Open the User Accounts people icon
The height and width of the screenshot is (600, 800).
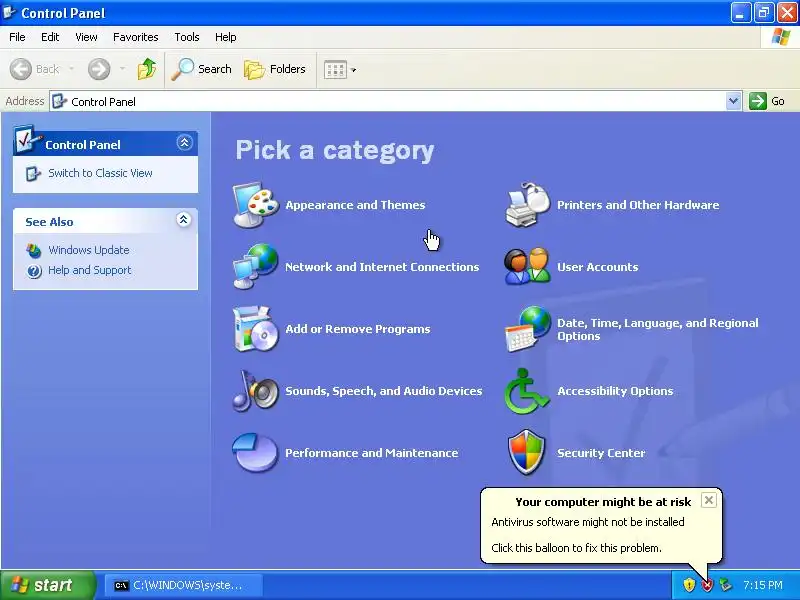pyautogui.click(x=528, y=266)
